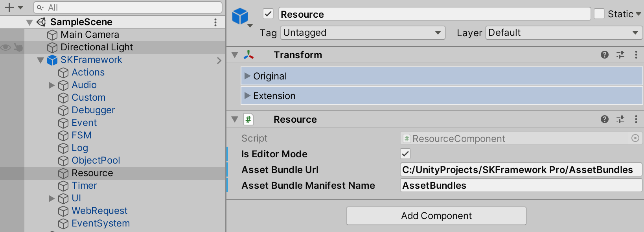Click the Asset Bundle Manifest Name label
644x232 pixels.
point(308,186)
